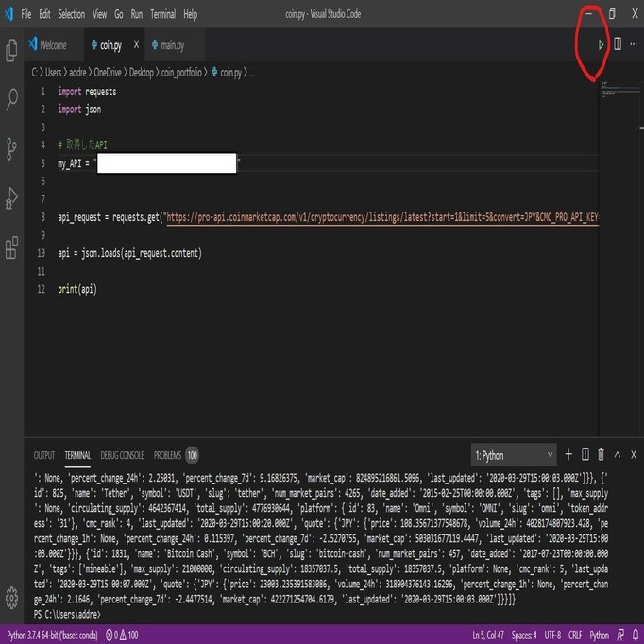This screenshot has width=644, height=644.
Task: Click the terminal prompt PS C:\Users\addre>
Action: coord(67,615)
